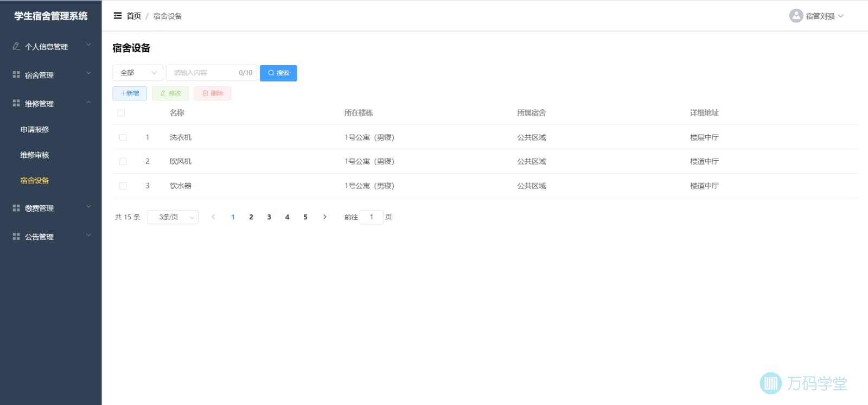Viewport: 868px width, 405px height.
Task: Jump to page 5 in pagination
Action: [305, 217]
